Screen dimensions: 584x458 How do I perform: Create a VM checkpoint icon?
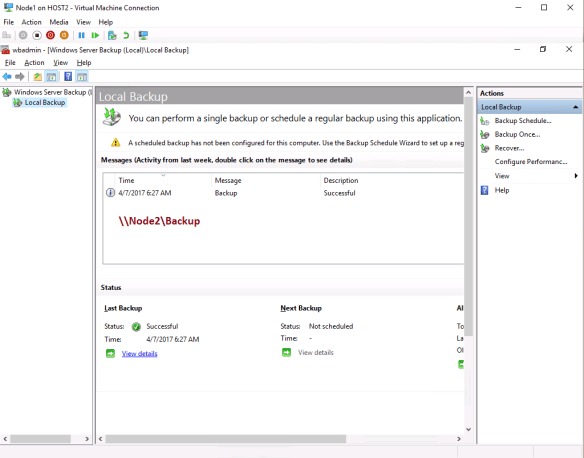pyautogui.click(x=112, y=35)
